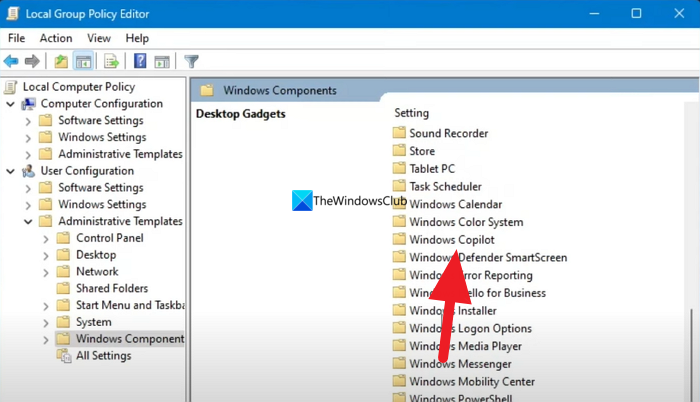Screen dimensions: 700x402
Task: Expand Administrative Templates under Computer Configuration
Action: tap(28, 155)
